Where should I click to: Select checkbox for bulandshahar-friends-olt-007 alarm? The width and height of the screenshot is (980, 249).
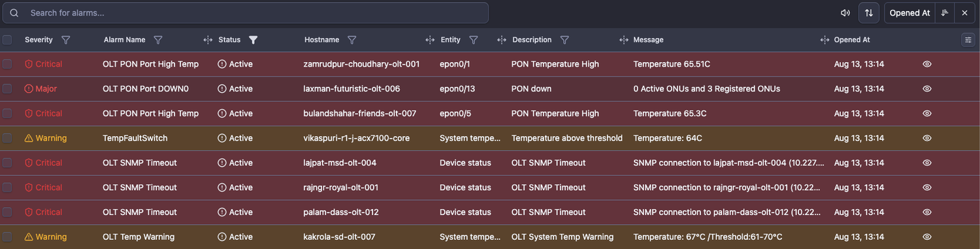click(x=7, y=114)
